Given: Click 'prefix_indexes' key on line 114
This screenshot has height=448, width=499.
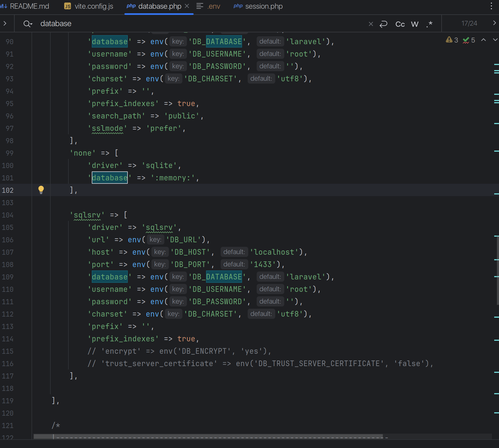Looking at the screenshot, I should click(123, 339).
